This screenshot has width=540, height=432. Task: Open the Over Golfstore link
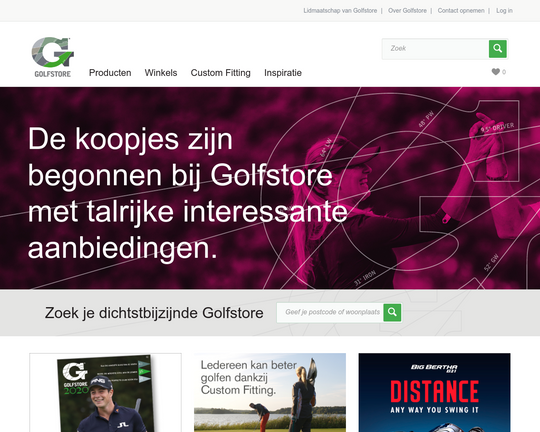coord(407,11)
